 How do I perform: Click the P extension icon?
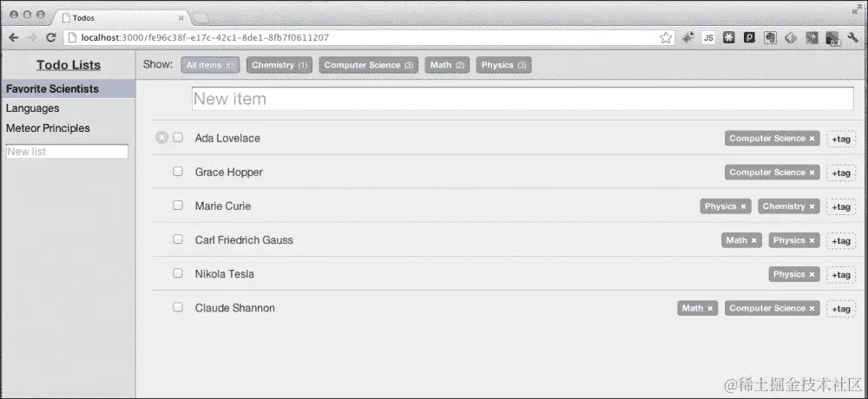750,37
